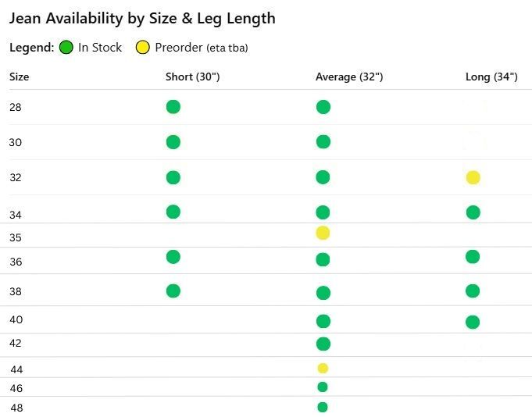Click the Size column header
532x417 pixels.
[x=20, y=77]
